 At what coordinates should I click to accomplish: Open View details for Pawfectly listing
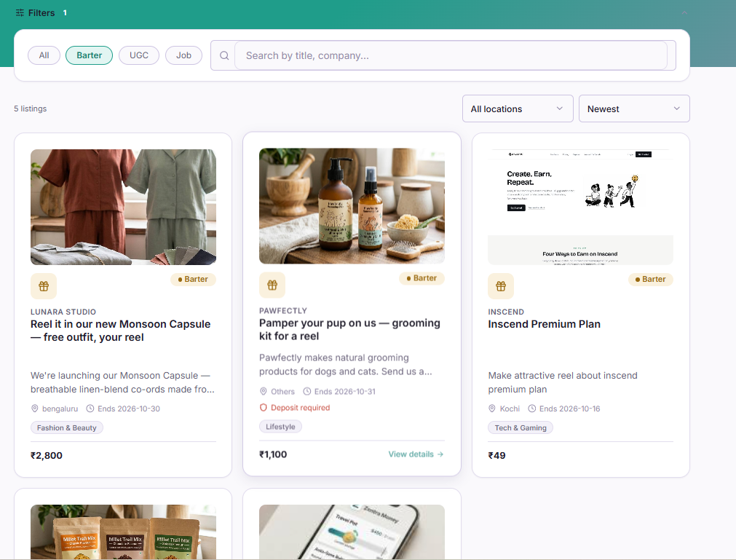tap(416, 454)
